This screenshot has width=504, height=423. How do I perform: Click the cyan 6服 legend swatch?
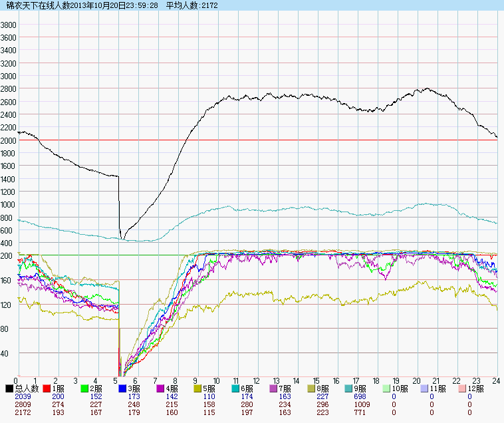(x=236, y=388)
